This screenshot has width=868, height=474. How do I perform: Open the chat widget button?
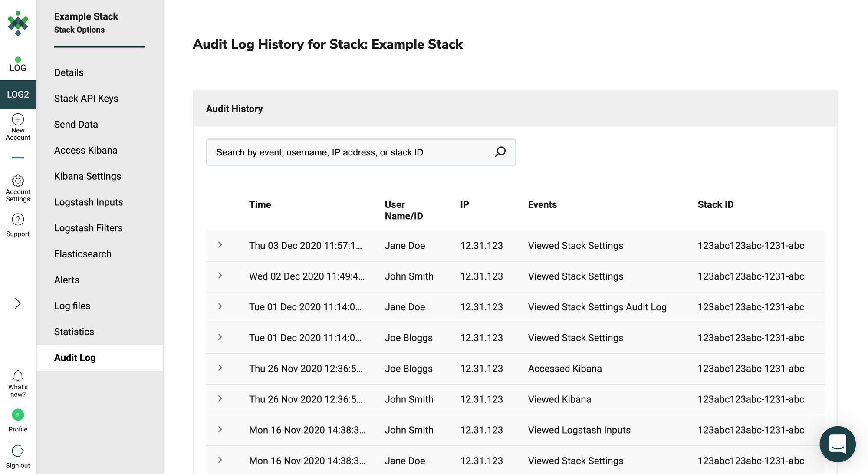point(837,444)
